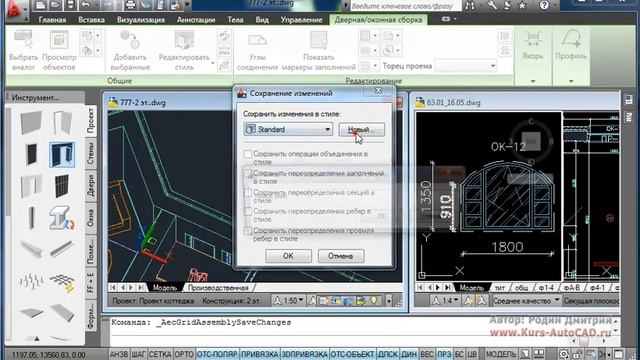Toggle ОТС-ПОЛЯР polar tracking in status bar
This screenshot has height=360, width=640.
[x=217, y=354]
